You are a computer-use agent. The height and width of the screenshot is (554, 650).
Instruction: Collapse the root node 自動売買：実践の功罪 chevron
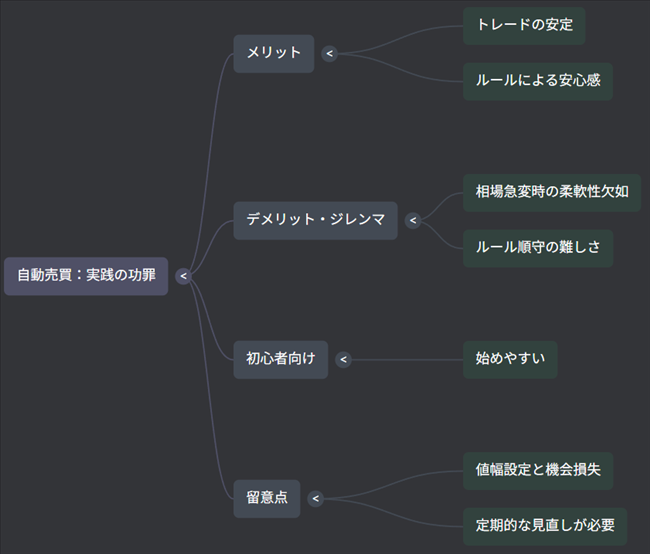(183, 277)
